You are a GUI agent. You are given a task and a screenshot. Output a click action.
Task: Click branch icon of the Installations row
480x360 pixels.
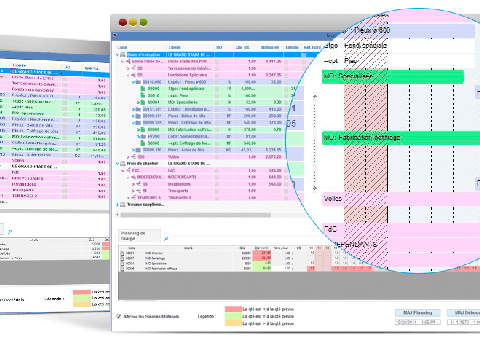[x=138, y=184]
